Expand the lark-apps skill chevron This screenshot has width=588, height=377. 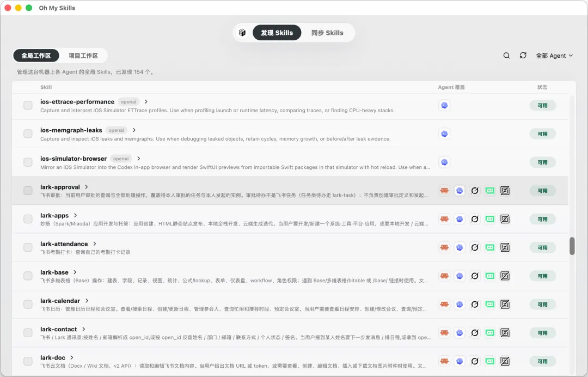tap(75, 215)
